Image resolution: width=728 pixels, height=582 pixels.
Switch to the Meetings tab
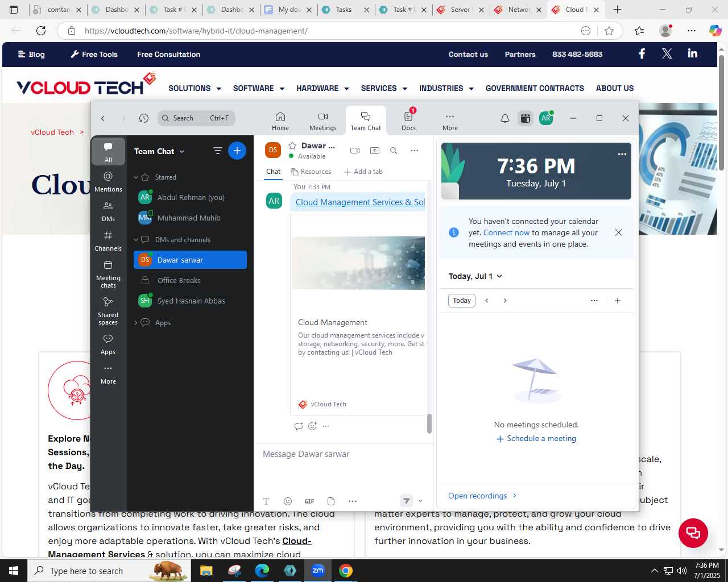click(323, 121)
